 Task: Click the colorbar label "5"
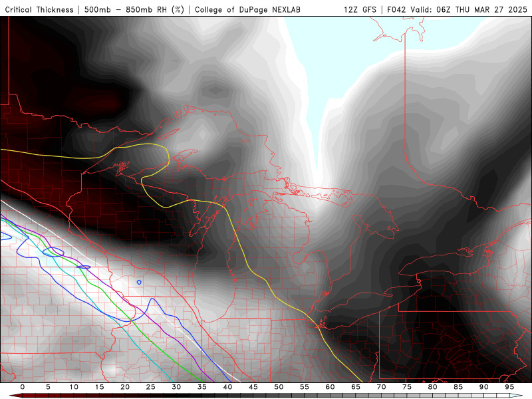tap(48, 387)
